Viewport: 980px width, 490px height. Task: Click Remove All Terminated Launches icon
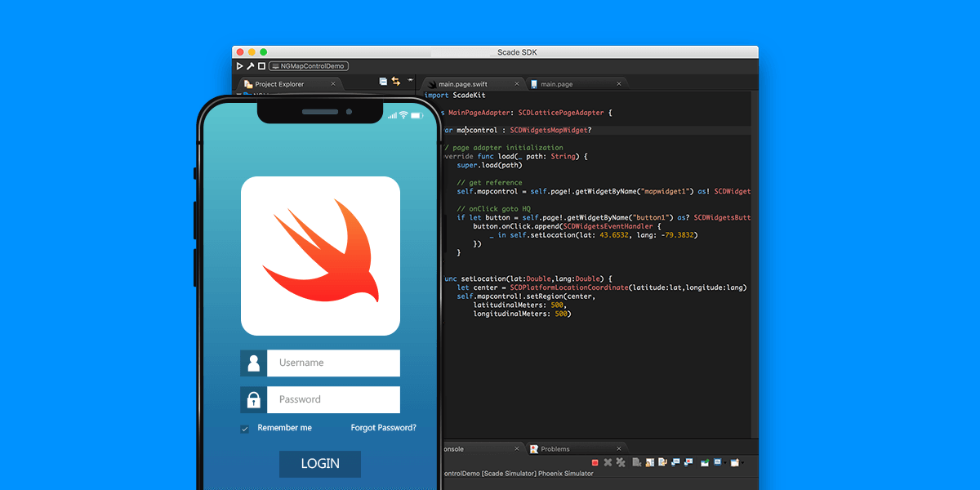click(621, 462)
